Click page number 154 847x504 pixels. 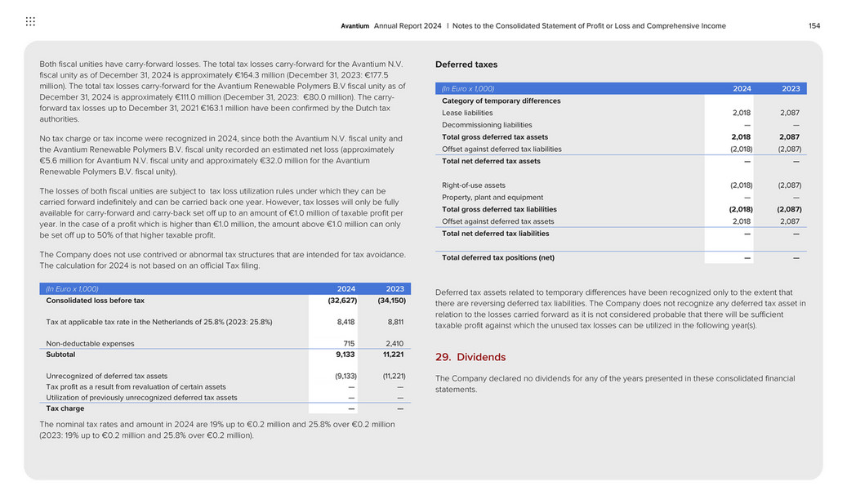pyautogui.click(x=814, y=26)
